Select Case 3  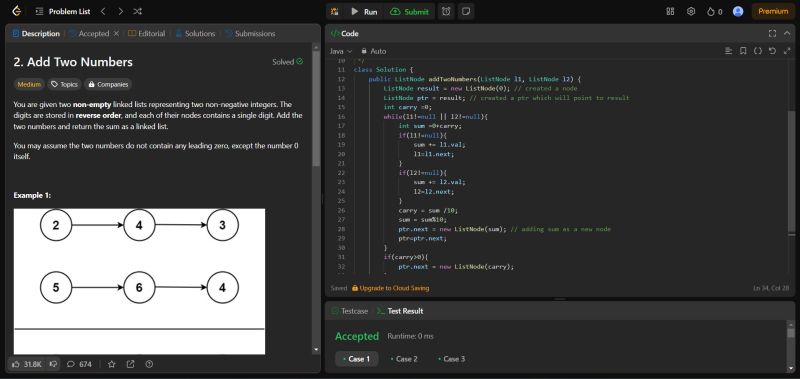[x=452, y=359]
